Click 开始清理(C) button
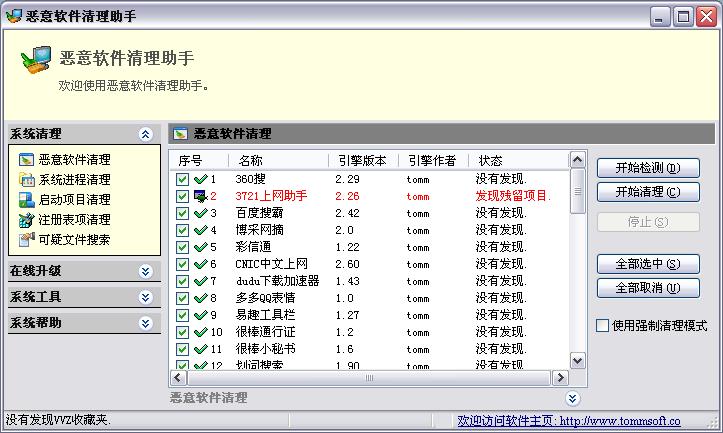 pyautogui.click(x=648, y=192)
